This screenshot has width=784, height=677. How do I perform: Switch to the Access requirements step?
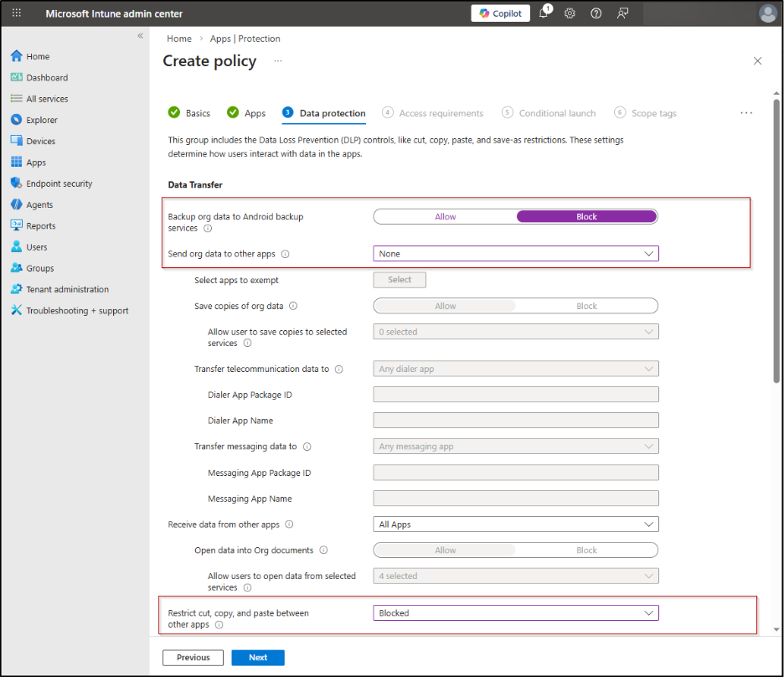pos(441,113)
